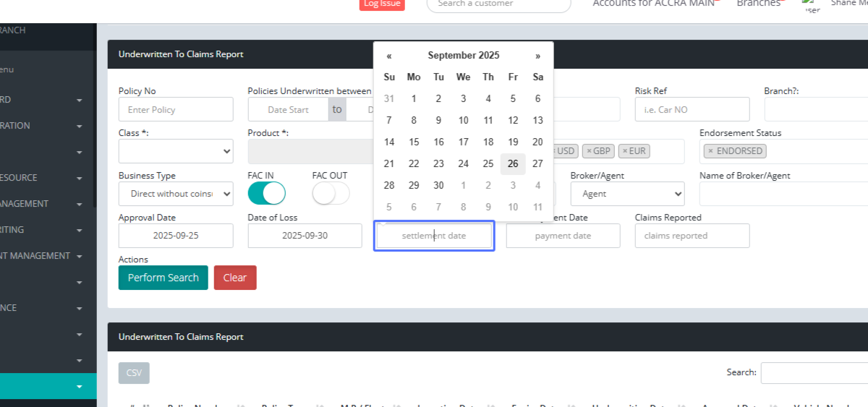Open the Broker/Agent dropdown

point(627,194)
